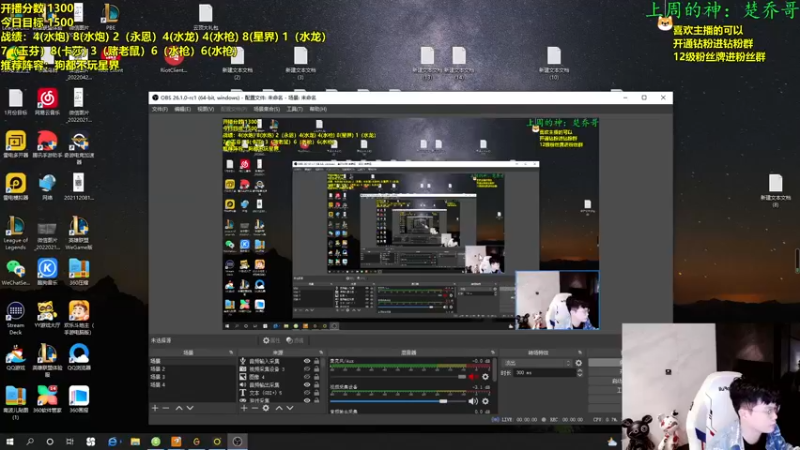Toggle lock on 音频输出采集 source
This screenshot has height=450, width=800.
coord(316,385)
